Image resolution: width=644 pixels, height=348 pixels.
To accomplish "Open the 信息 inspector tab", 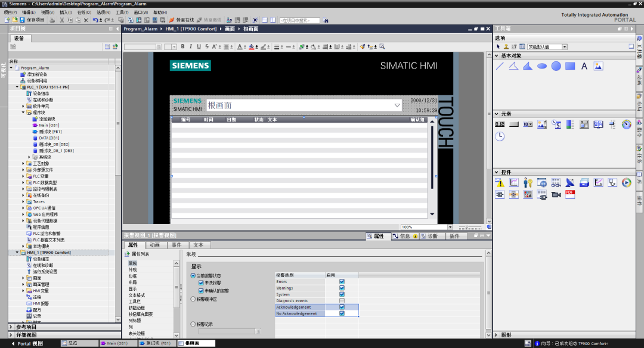I will pyautogui.click(x=405, y=236).
